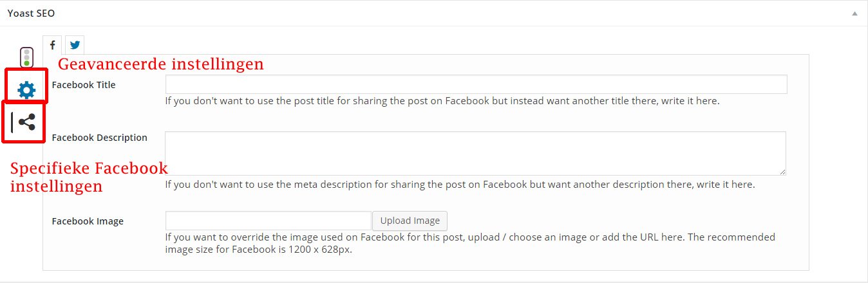Screen dimensions: 868x283
Task: Switch to the Facebook icon tab
Action: pyautogui.click(x=52, y=45)
